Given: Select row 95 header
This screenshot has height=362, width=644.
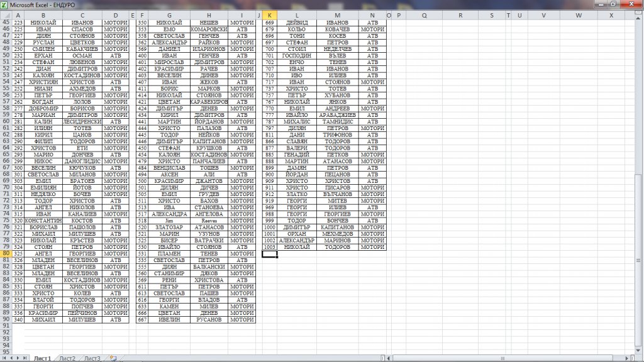Looking at the screenshot, I should 6,352.
